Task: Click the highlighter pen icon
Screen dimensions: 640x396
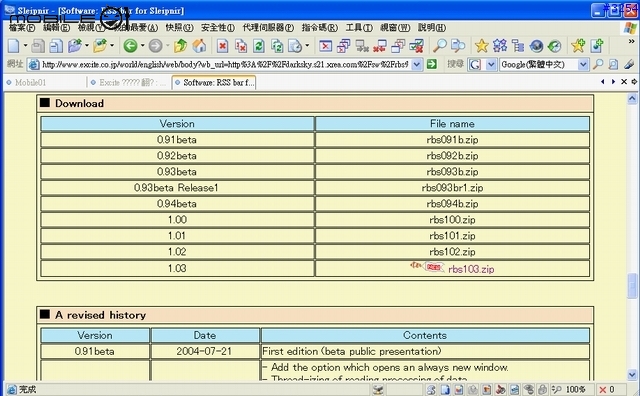Action: pos(629,65)
